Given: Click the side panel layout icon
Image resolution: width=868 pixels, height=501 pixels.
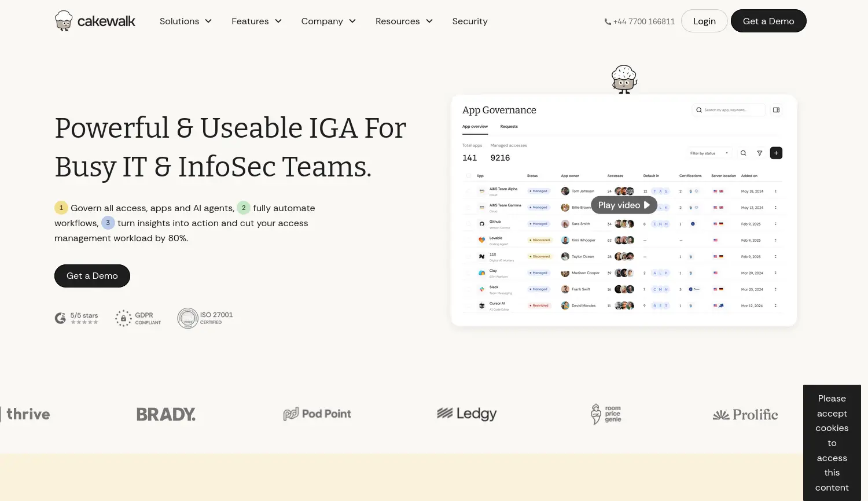Looking at the screenshot, I should [776, 110].
